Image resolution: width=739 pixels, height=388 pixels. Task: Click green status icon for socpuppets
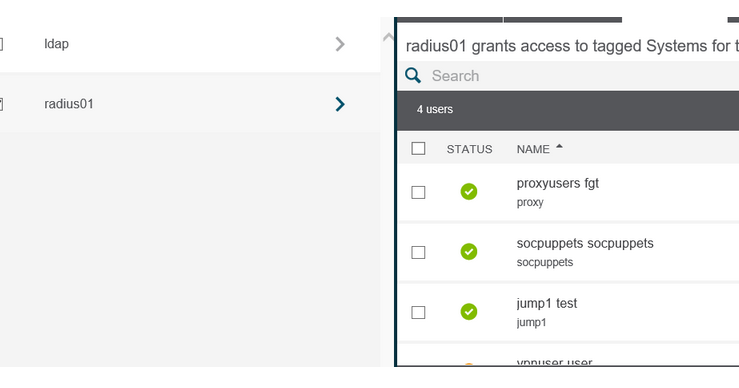468,252
